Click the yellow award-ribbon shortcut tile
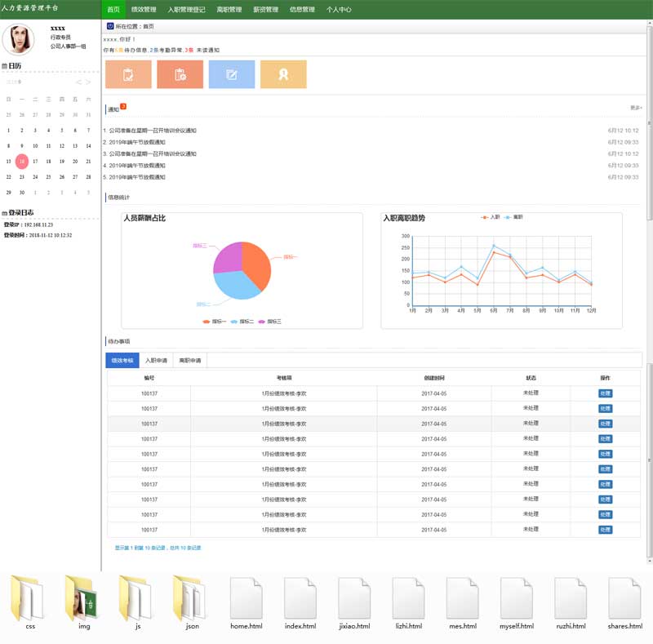Viewport: 653px width, 644px height. pos(283,74)
